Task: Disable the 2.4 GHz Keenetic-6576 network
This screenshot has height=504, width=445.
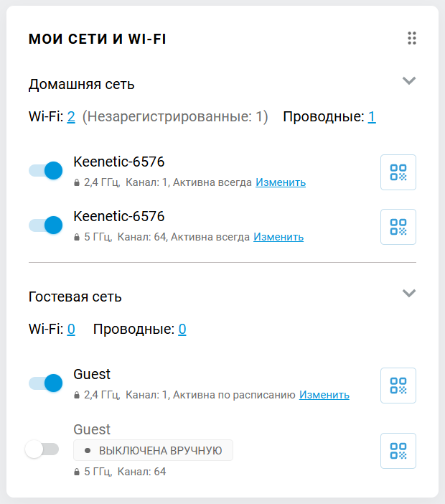Action: [46, 171]
